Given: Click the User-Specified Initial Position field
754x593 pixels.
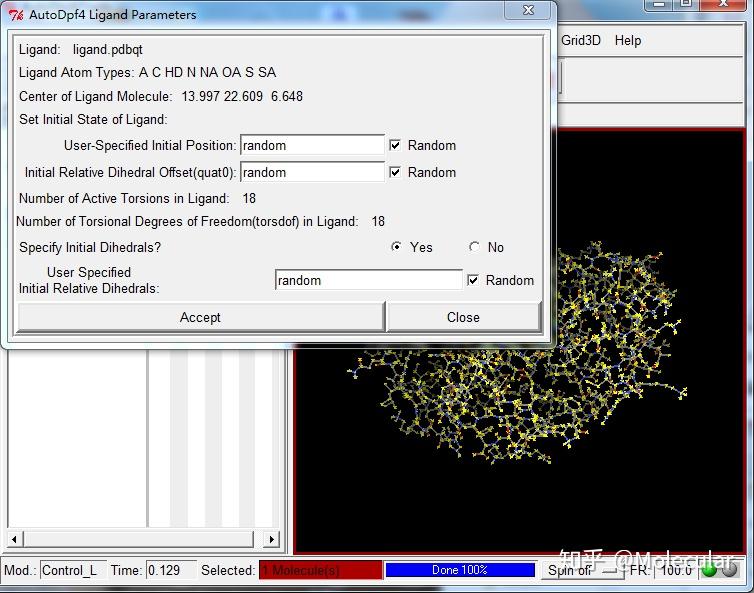Looking at the screenshot, I should (313, 145).
